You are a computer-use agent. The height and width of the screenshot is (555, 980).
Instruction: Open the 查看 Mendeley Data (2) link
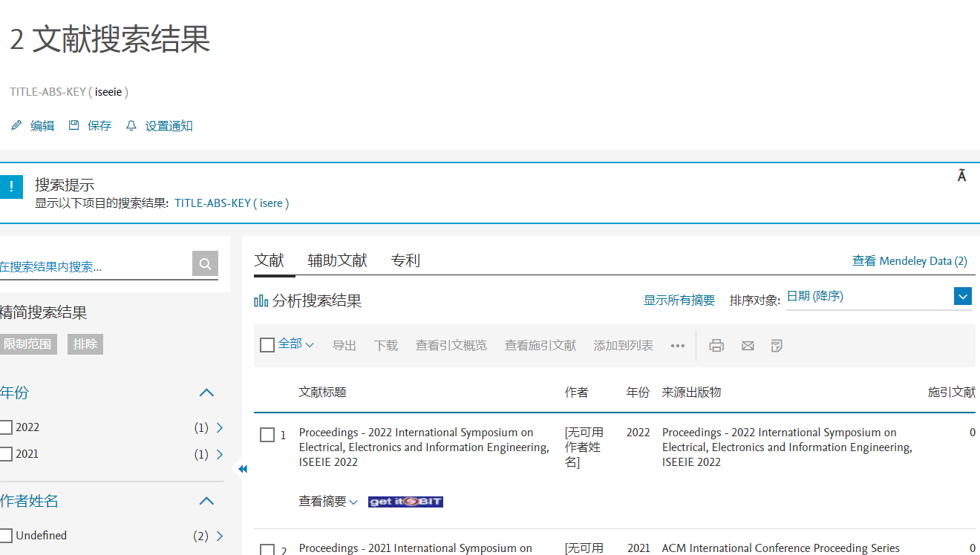(909, 261)
